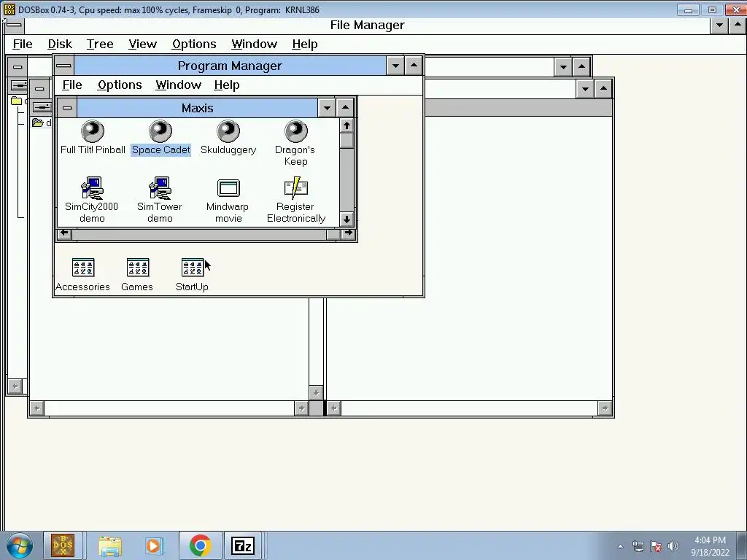The width and height of the screenshot is (747, 560).
Task: Click File Manager title bar minimize arrow
Action: point(719,26)
